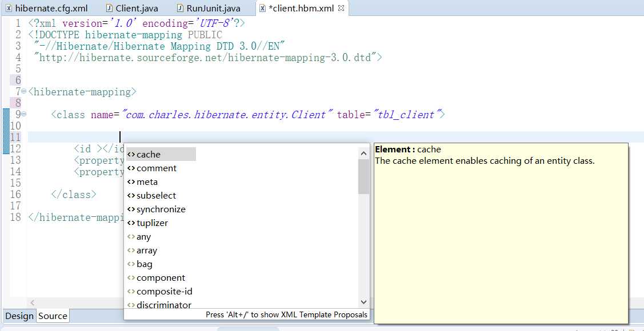
Task: Click the comment element tag icon
Action: point(131,168)
